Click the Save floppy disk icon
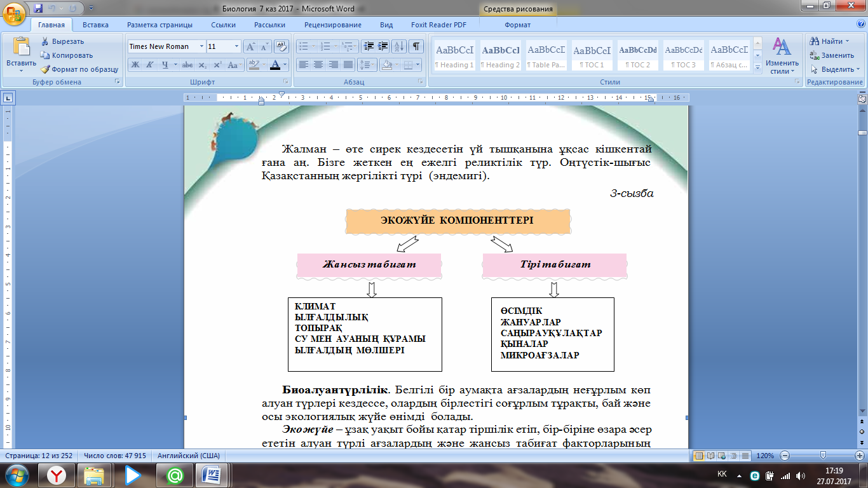Screen dimensions: 868x488 tap(39, 9)
